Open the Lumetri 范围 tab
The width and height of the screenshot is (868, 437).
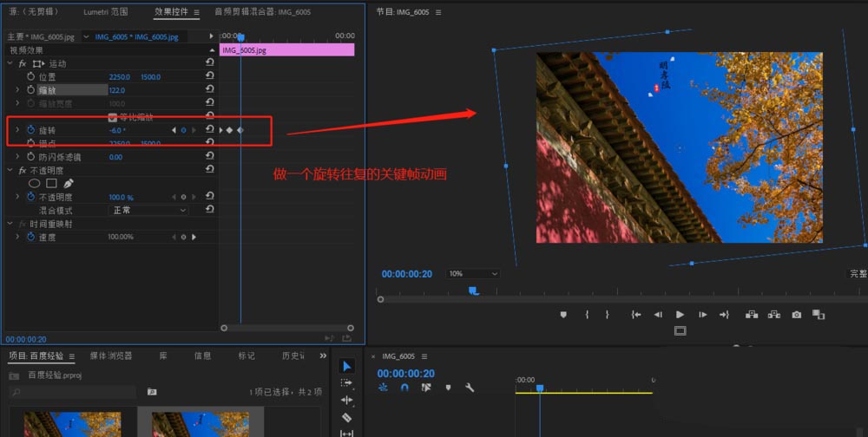pos(105,12)
